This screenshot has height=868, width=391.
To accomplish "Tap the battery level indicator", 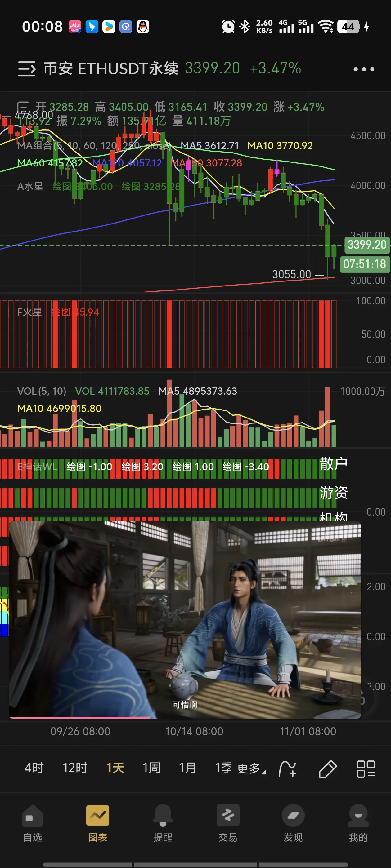I will pyautogui.click(x=348, y=26).
